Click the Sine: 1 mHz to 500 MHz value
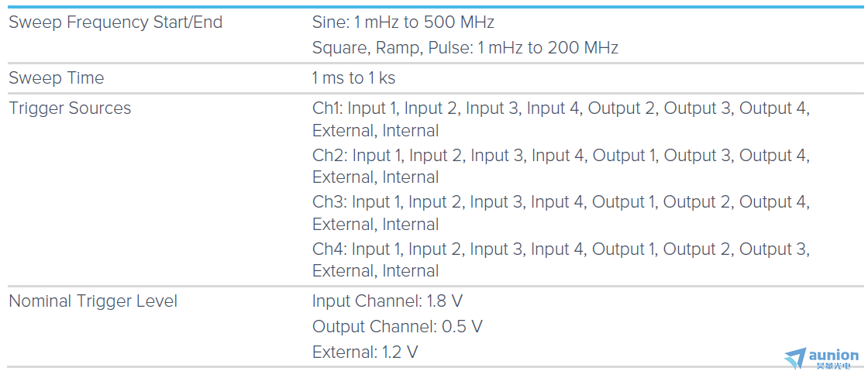This screenshot has height=378, width=868. (403, 22)
